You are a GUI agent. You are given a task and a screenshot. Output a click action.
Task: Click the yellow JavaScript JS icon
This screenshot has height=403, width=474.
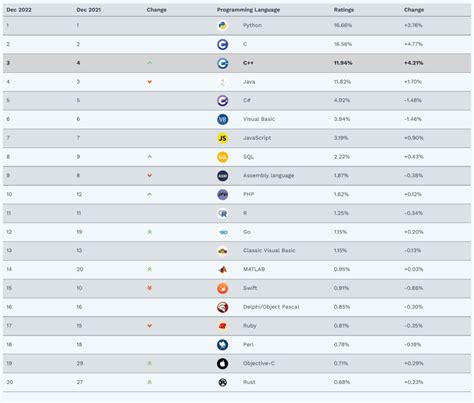(223, 138)
